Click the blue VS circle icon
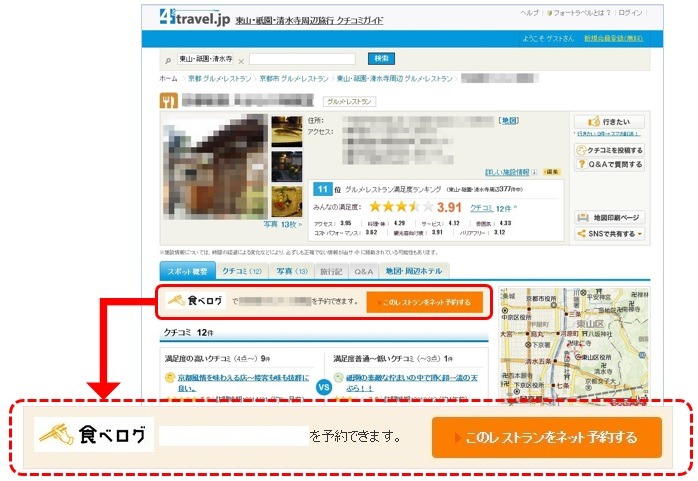698x481 pixels. pos(324,387)
